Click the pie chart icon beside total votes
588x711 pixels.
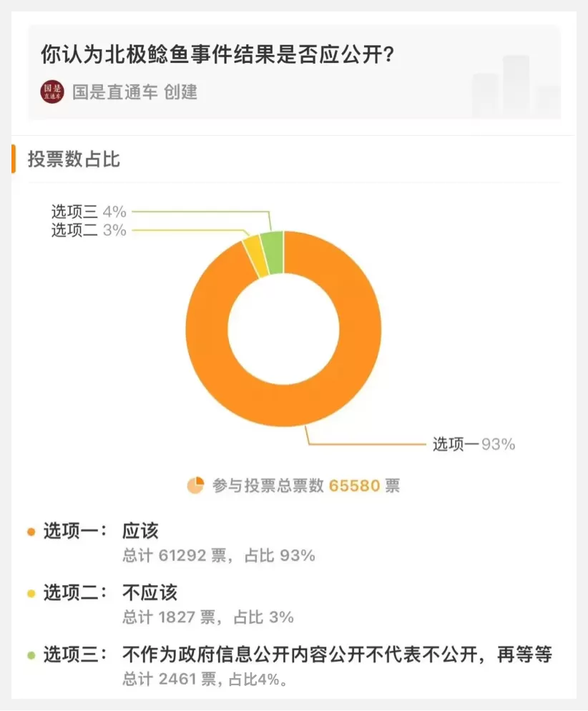click(x=196, y=486)
